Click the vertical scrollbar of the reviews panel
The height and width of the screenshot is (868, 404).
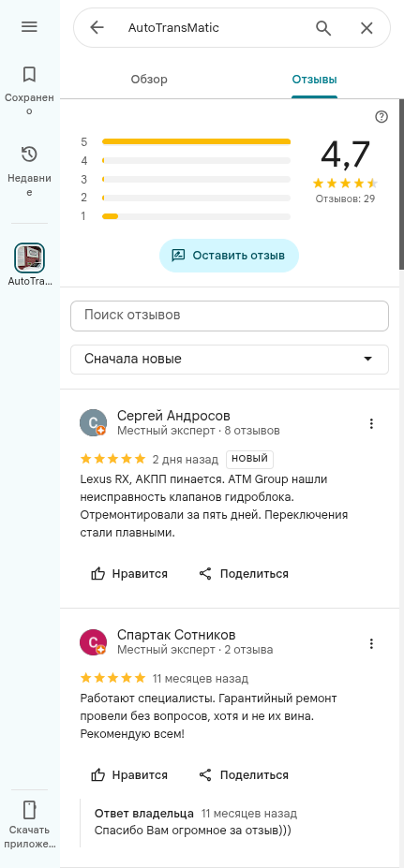401,184
